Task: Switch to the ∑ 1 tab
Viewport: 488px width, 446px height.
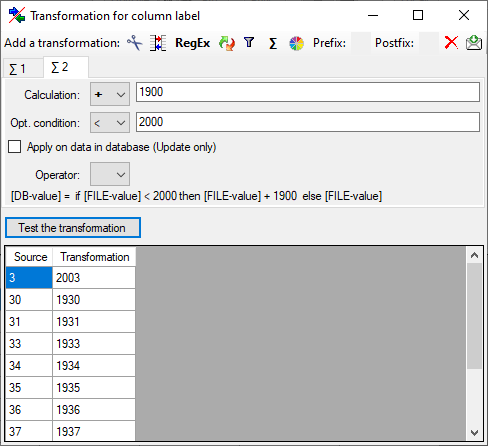Action: pos(18,69)
